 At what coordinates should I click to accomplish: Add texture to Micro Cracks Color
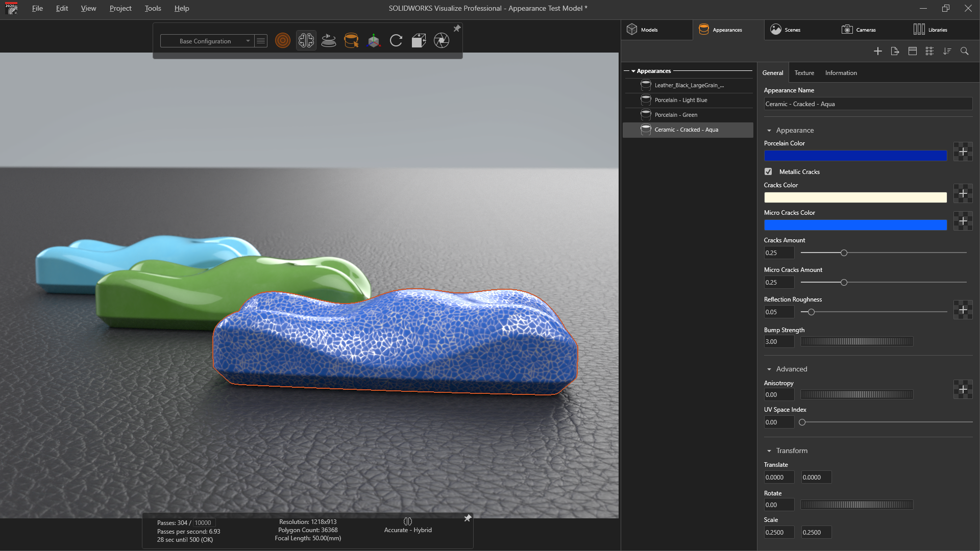(963, 221)
